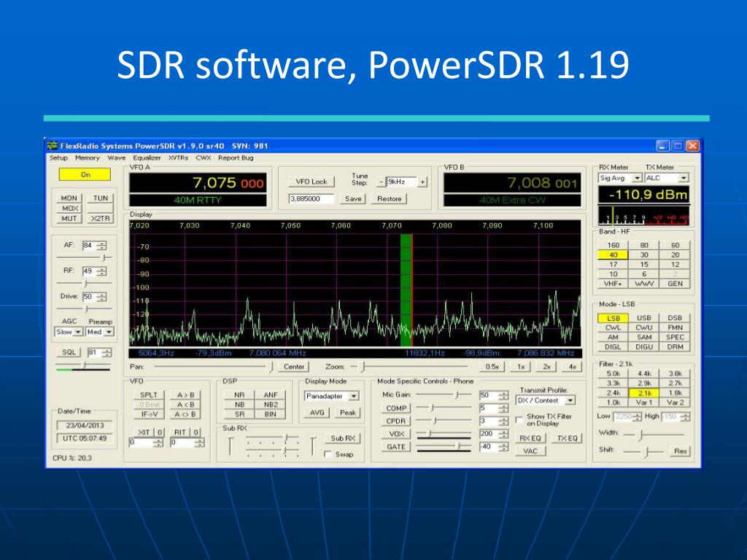Viewport: 747px width, 560px height.
Task: Open the Wave menu
Action: tap(116, 158)
